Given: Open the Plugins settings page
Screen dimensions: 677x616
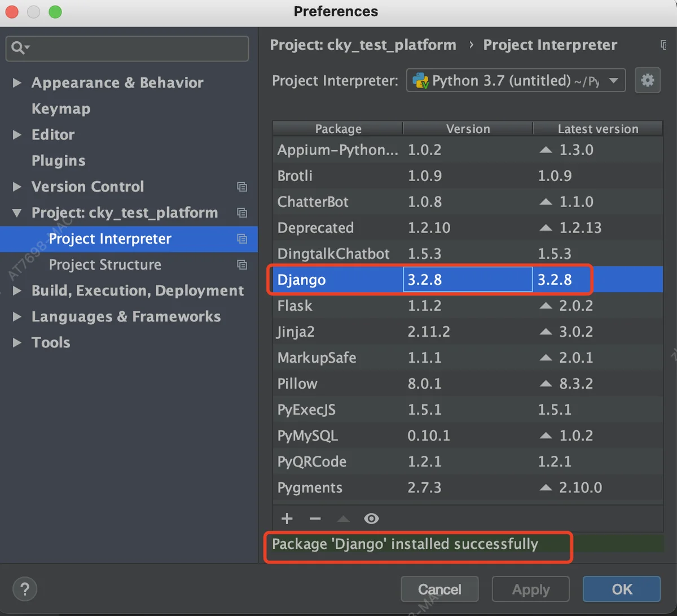Looking at the screenshot, I should (59, 161).
